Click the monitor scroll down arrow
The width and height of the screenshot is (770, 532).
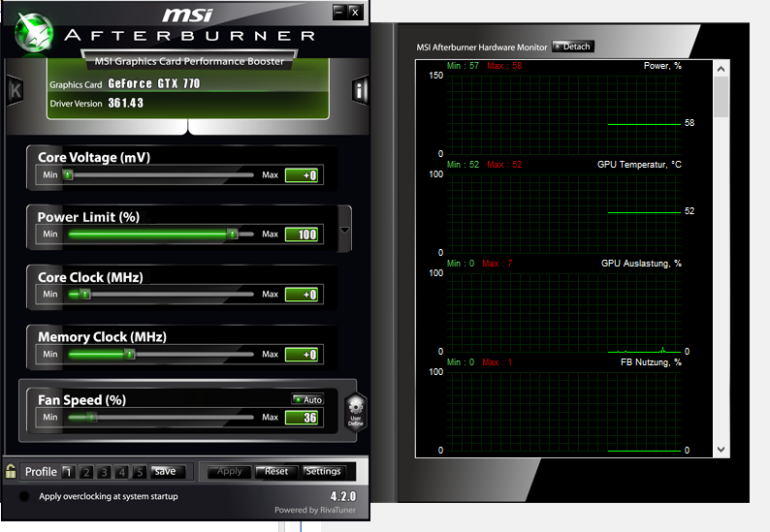721,449
